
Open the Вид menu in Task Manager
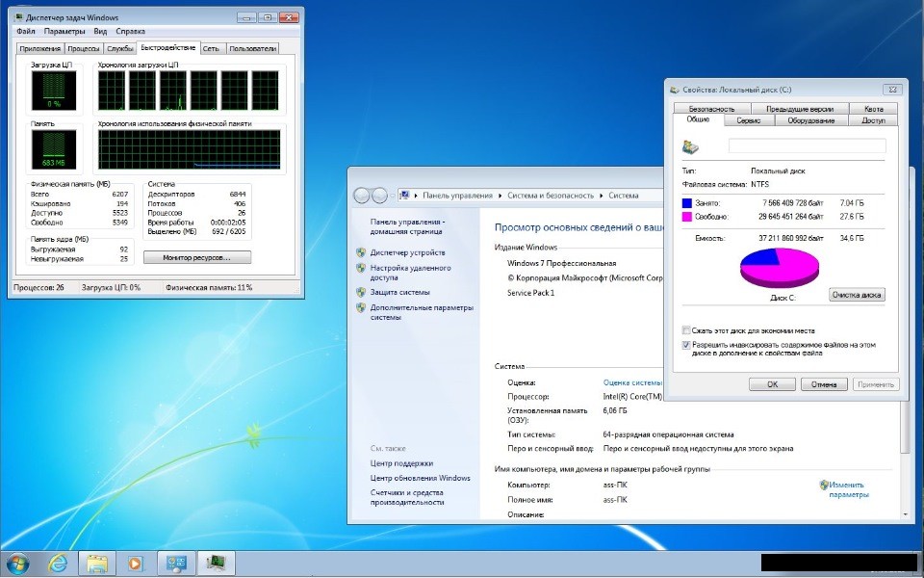[x=100, y=31]
